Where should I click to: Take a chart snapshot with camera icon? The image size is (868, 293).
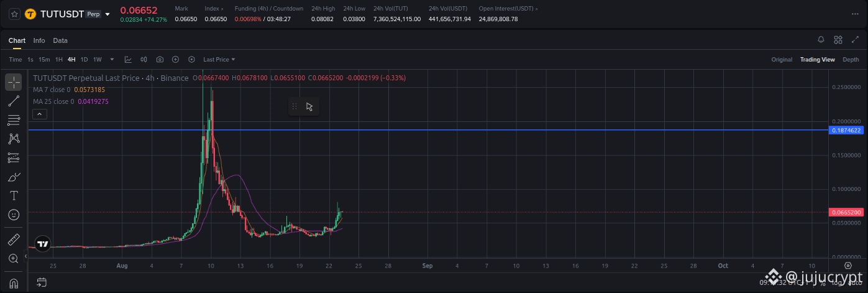click(x=160, y=59)
